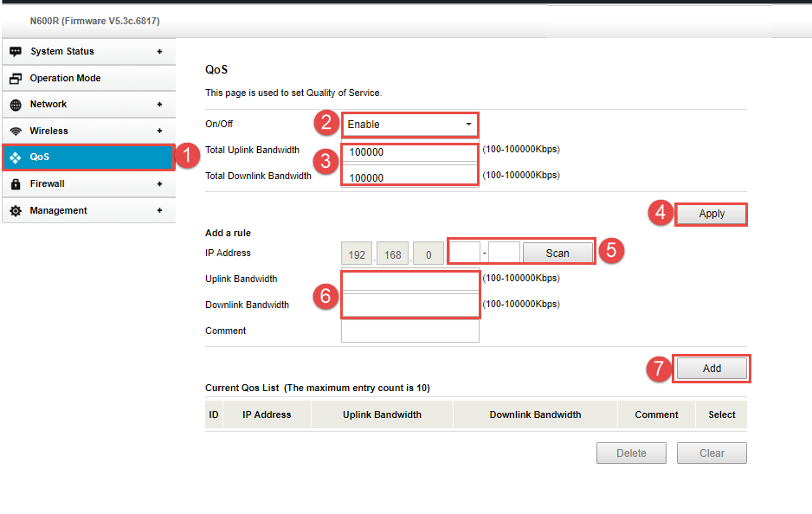Click the IP octet field showing 0
The height and width of the screenshot is (514, 812).
point(429,254)
